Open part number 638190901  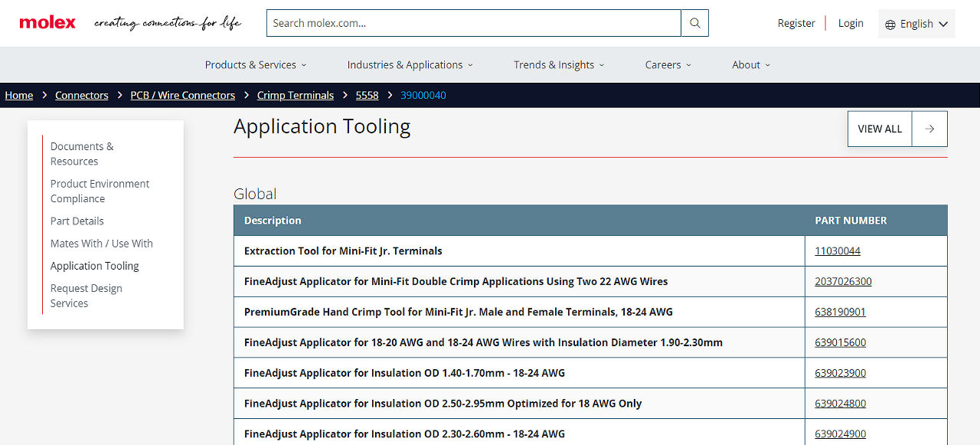click(841, 312)
